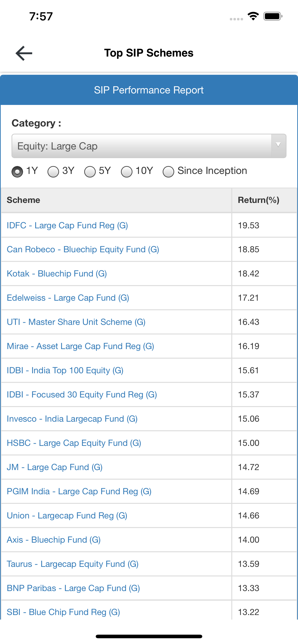Click the SIP Performance Report banner
This screenshot has width=298, height=644.
(149, 90)
